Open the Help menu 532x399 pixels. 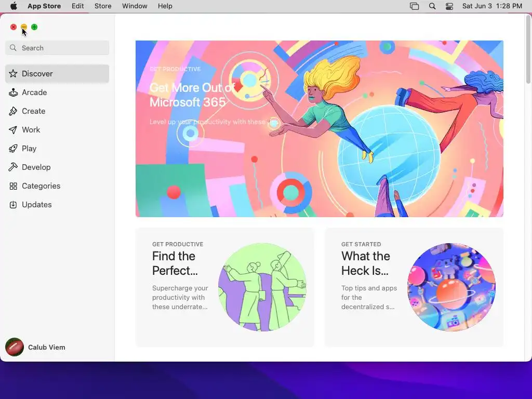point(165,6)
